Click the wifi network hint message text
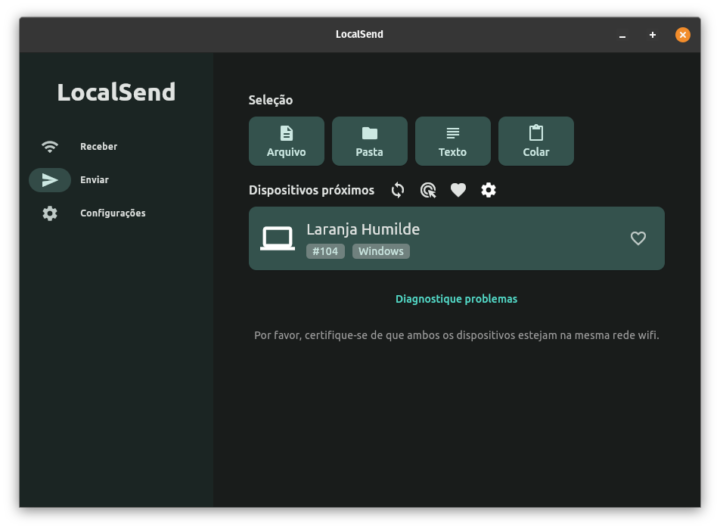720x529 pixels. click(x=456, y=335)
